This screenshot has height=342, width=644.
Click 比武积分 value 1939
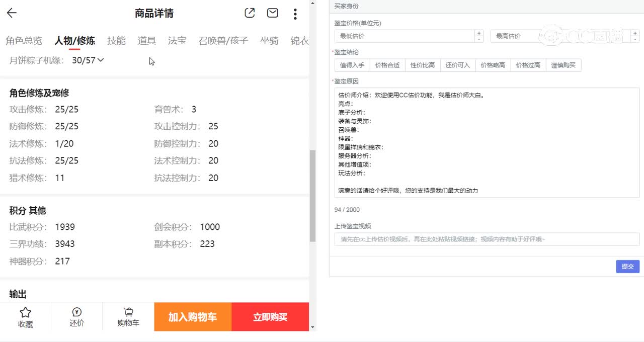point(65,227)
